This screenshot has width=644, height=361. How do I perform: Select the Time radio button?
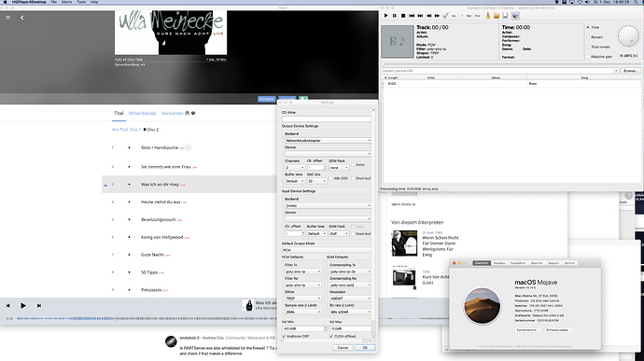pyautogui.click(x=588, y=27)
